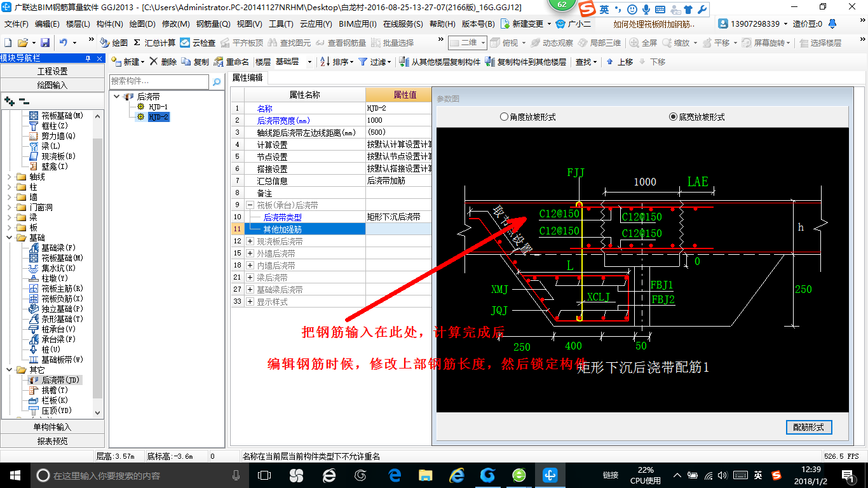This screenshot has height=488, width=868.
Task: Open 广小二 assistant
Action: pos(573,24)
